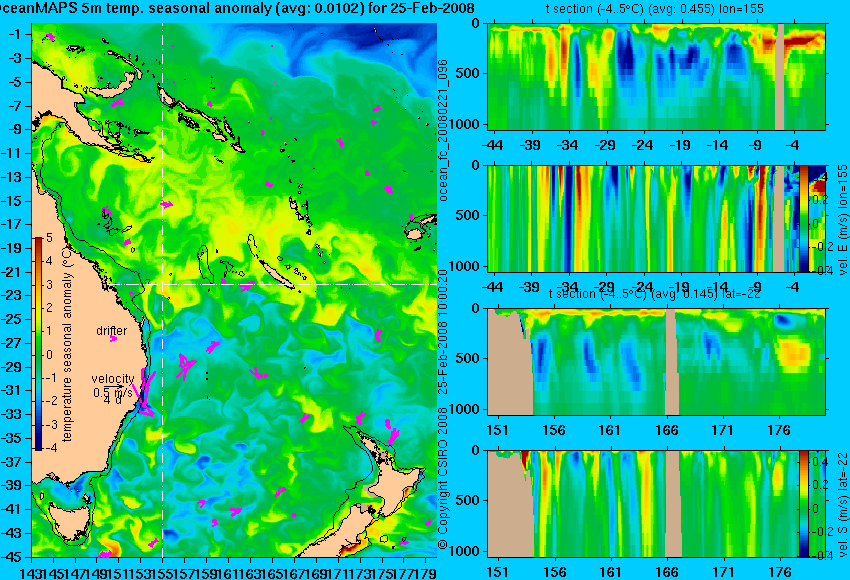Click the '-33' latitude tick on the map axis
This screenshot has height=580, width=850.
tap(12, 414)
